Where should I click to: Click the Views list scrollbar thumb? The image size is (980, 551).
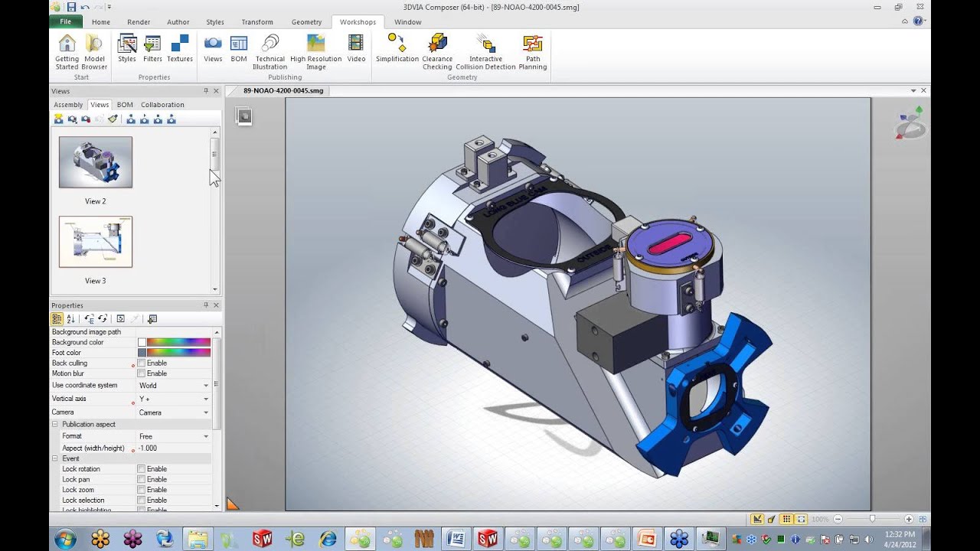click(x=215, y=154)
